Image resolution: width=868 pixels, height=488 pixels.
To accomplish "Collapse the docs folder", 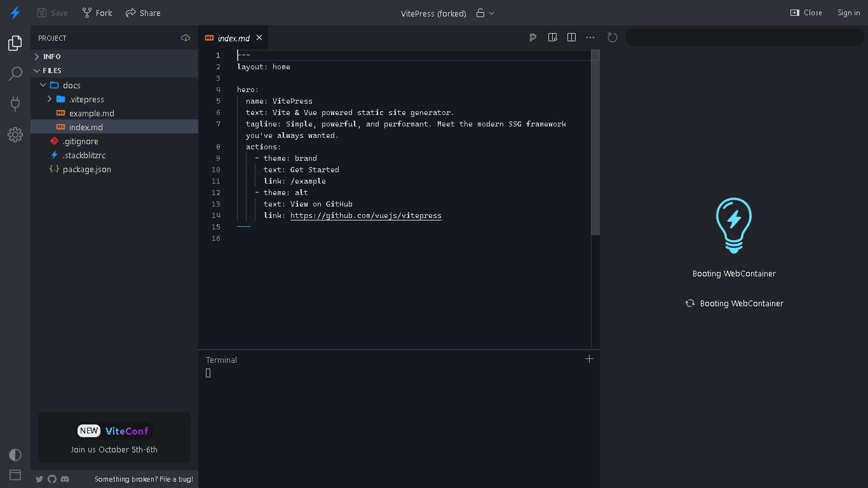I will [x=43, y=85].
